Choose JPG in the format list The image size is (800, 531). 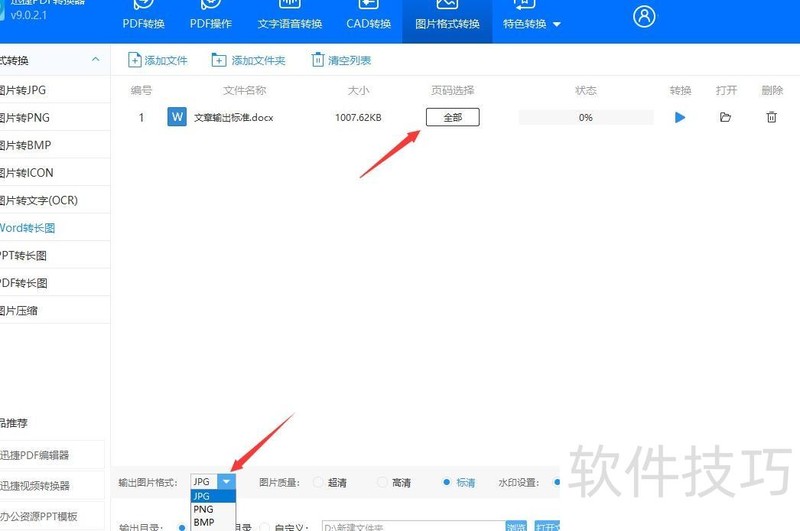pyautogui.click(x=213, y=496)
